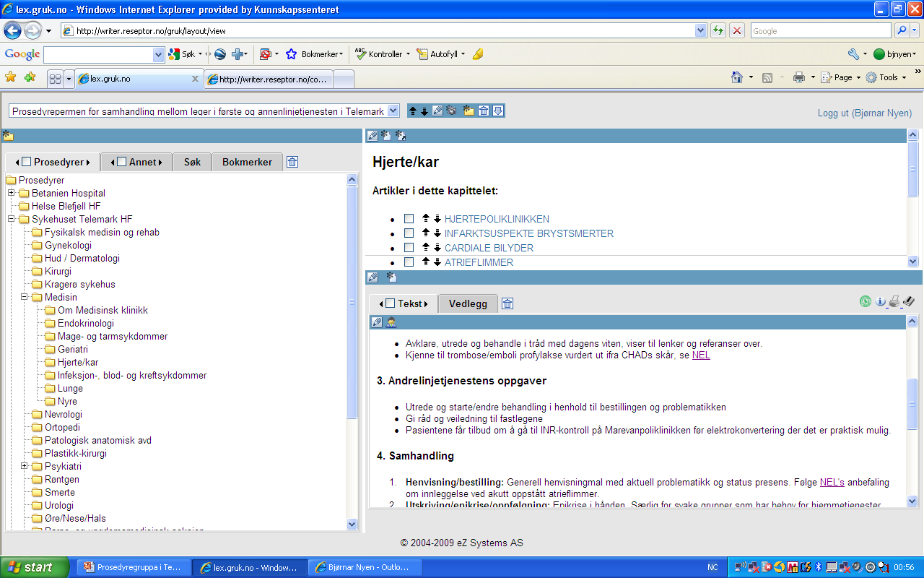The height and width of the screenshot is (578, 924).
Task: Open the INFARKTSUSPEKTE BRYSTSMERTER article link
Action: tap(529, 233)
